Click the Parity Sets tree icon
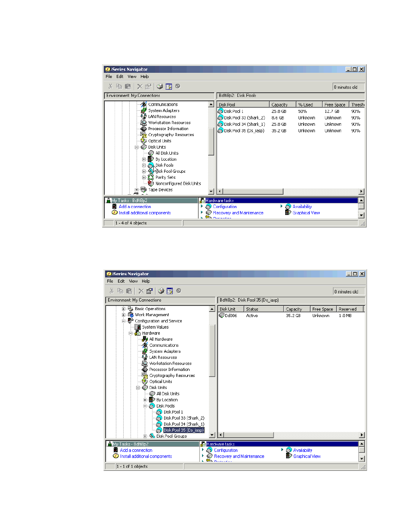This screenshot has height=532, width=411. [151, 177]
